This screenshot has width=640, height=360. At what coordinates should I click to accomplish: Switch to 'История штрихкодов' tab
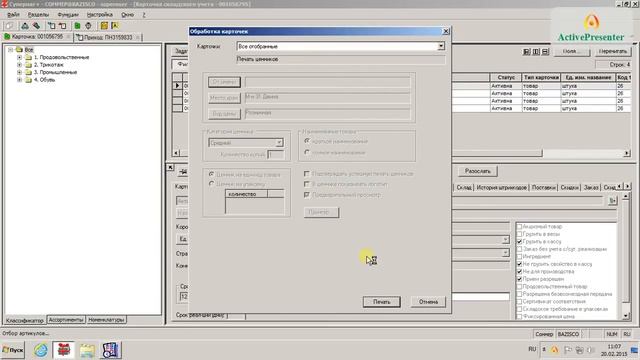pos(501,187)
